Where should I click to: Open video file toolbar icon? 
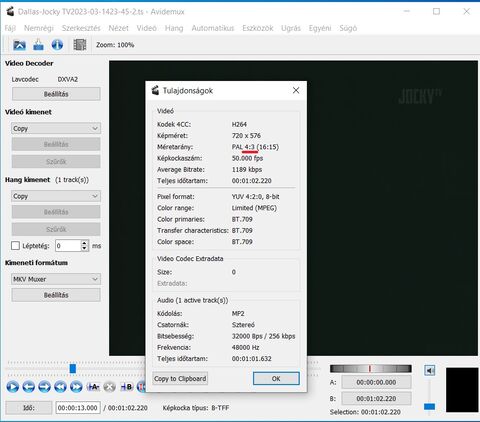[x=19, y=45]
